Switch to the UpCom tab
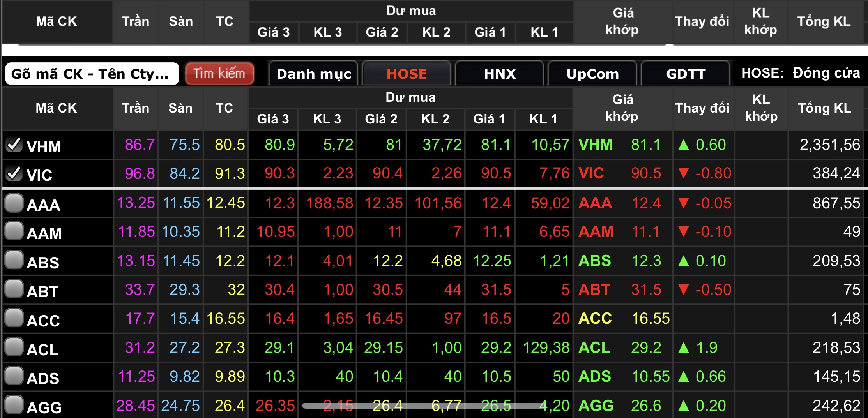Viewport: 868px width, 418px height. [592, 74]
